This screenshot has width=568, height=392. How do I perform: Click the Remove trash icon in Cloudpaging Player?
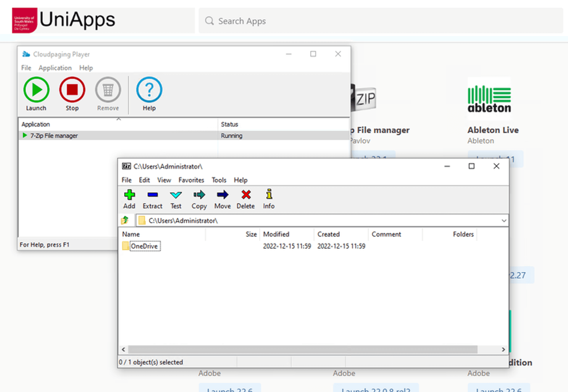(108, 90)
